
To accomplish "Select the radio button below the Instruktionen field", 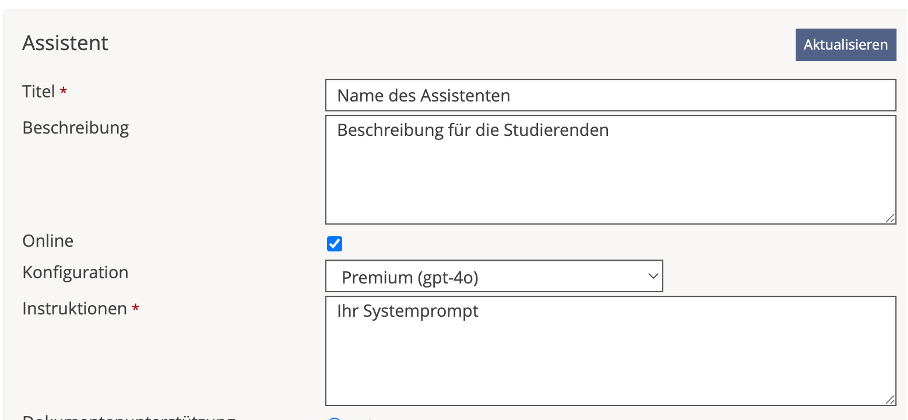I will (334, 418).
